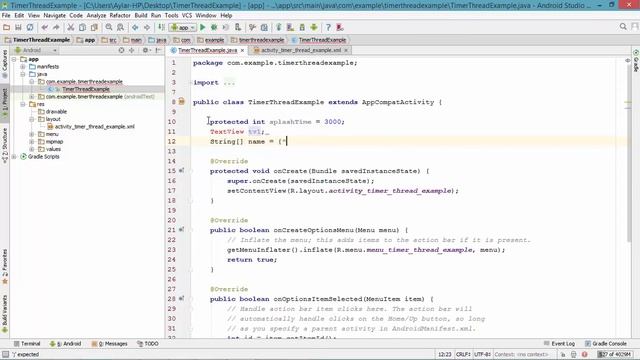Click the Replace icon in toolbar

pyautogui.click(x=120, y=27)
